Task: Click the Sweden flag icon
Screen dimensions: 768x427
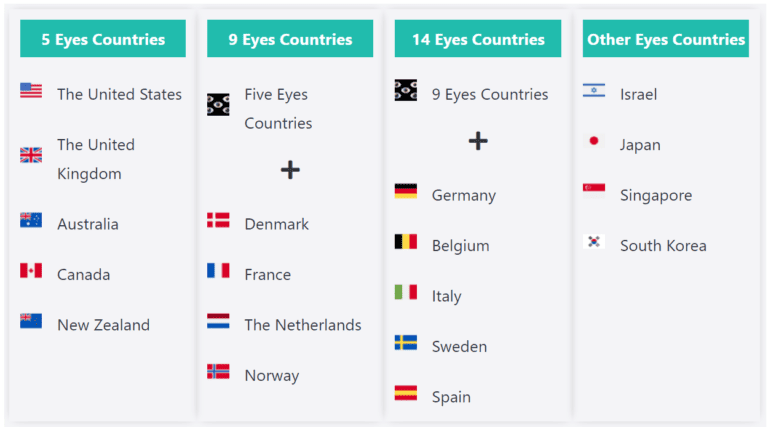Action: click(x=406, y=343)
